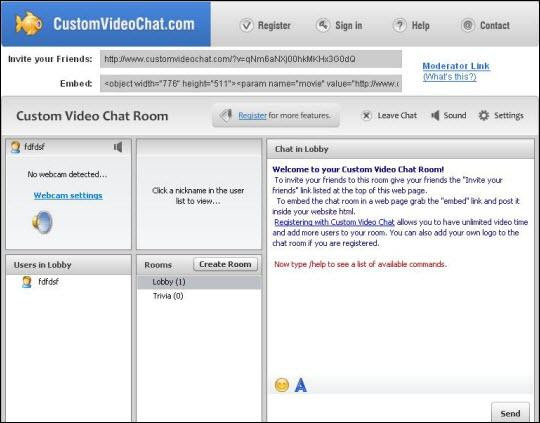This screenshot has width=540, height=423.
Task: Click fdfdsf avatar icon in Users in Lobby
Action: click(27, 282)
